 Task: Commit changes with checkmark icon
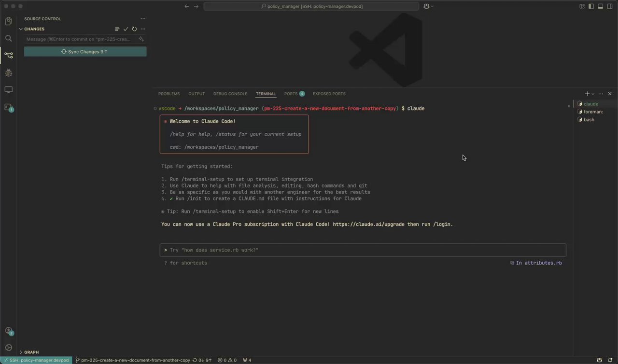(126, 29)
